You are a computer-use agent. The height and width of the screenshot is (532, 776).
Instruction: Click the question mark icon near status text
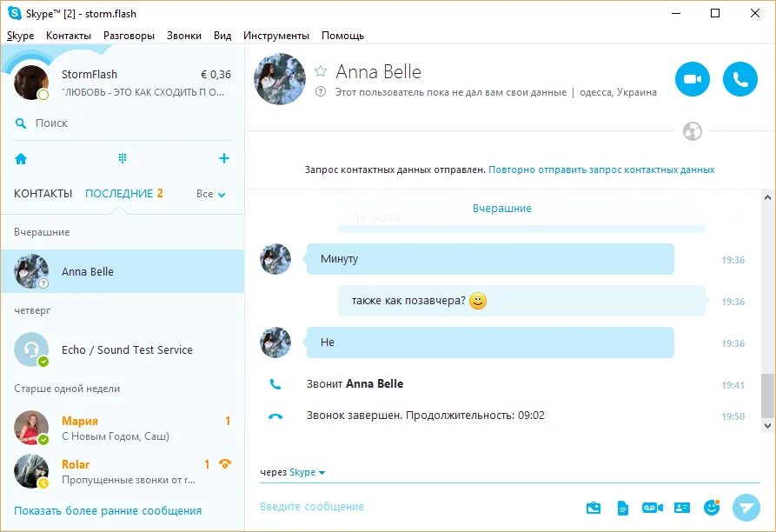click(x=321, y=91)
